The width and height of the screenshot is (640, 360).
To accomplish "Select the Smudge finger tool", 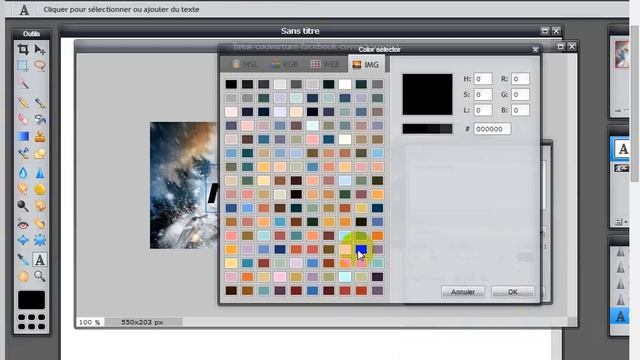I will 23,189.
